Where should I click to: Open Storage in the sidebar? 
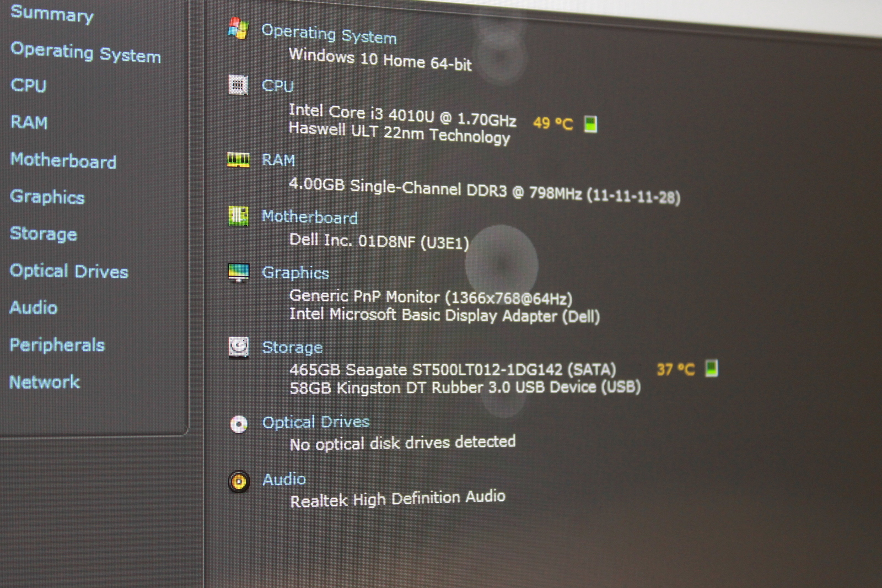point(44,234)
